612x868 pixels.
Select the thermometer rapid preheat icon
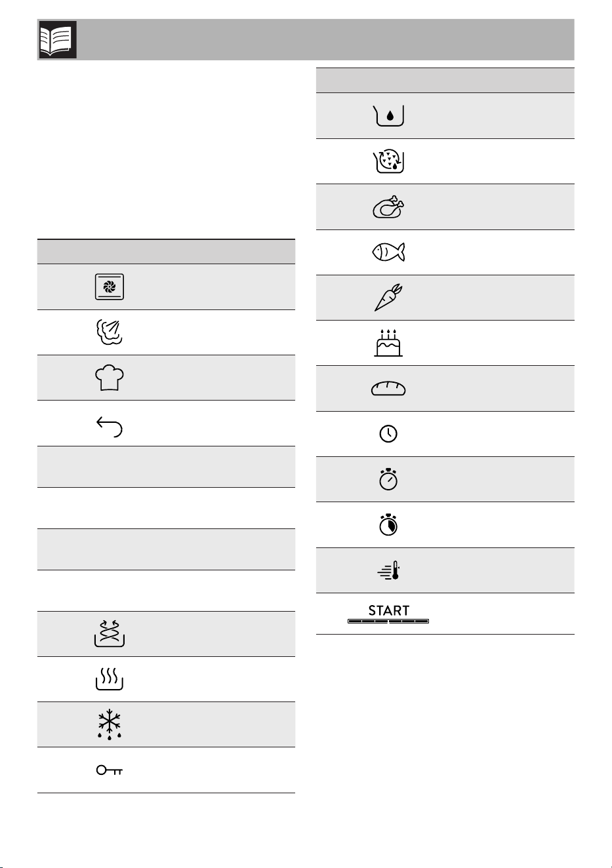pos(388,570)
